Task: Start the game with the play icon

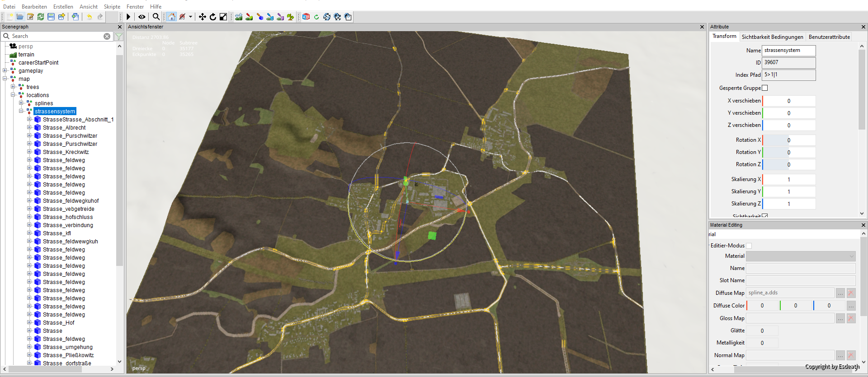Action: (x=128, y=17)
